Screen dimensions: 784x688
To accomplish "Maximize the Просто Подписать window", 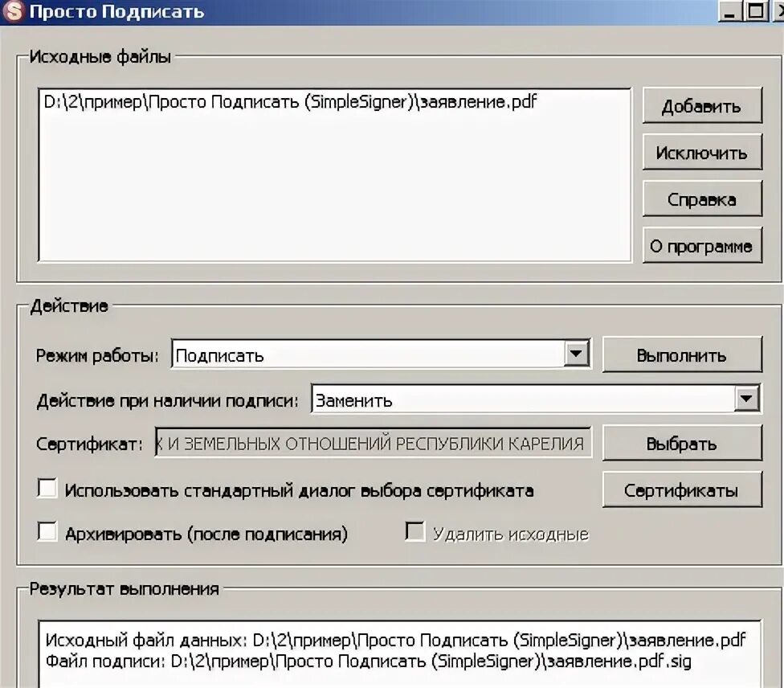I will coord(756,10).
